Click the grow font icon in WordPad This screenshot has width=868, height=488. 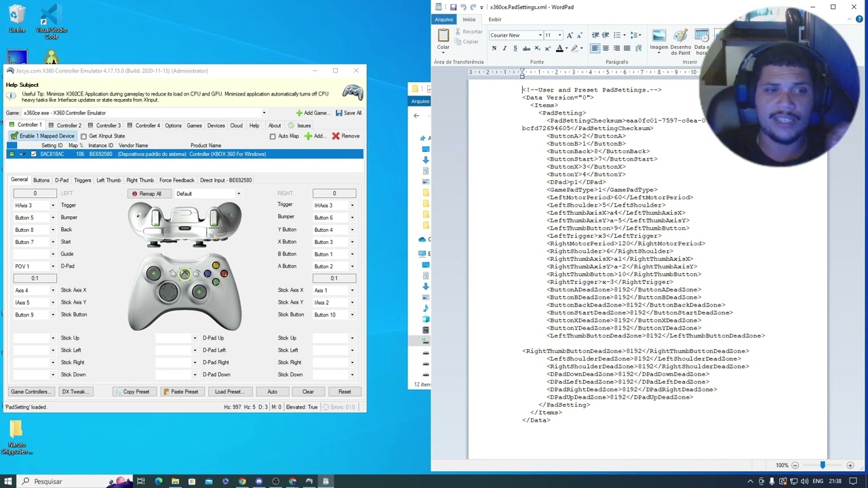[x=570, y=35]
